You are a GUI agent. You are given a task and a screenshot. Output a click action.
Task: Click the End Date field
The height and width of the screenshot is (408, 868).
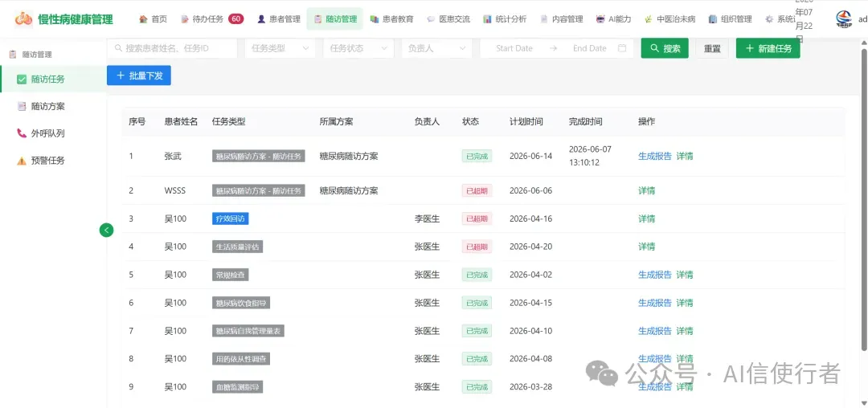(x=590, y=48)
